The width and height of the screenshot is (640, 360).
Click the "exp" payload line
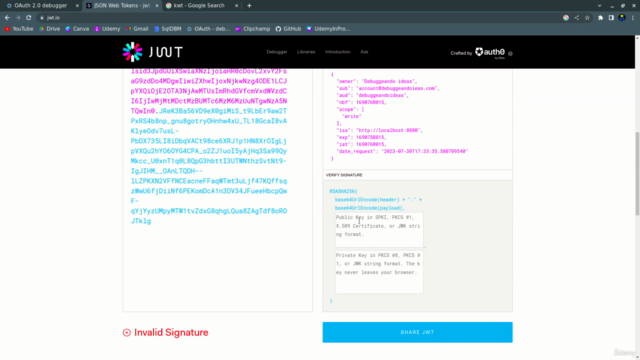tap(361, 138)
